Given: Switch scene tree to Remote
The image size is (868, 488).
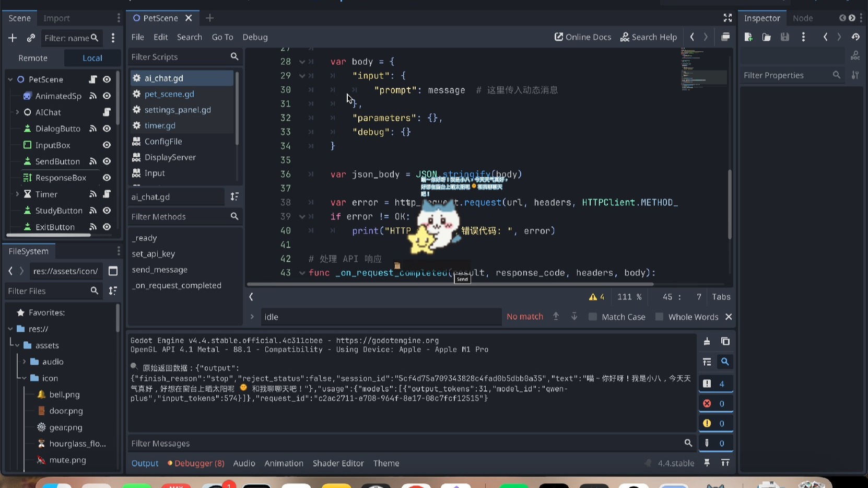Looking at the screenshot, I should click(33, 58).
